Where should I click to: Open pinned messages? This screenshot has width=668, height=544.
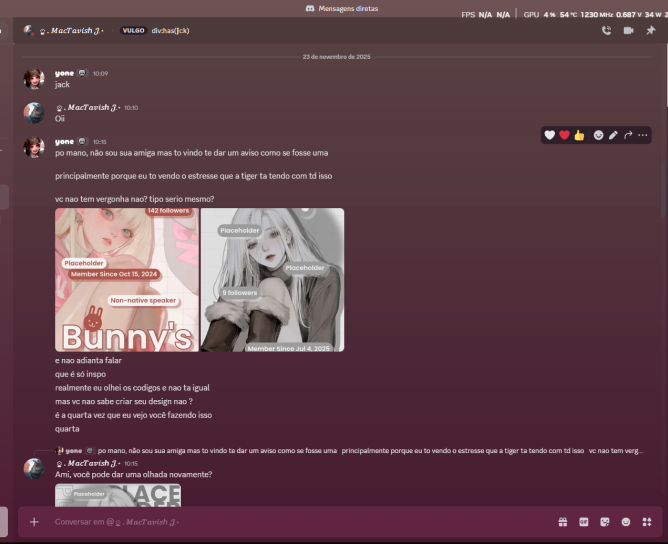pos(651,30)
